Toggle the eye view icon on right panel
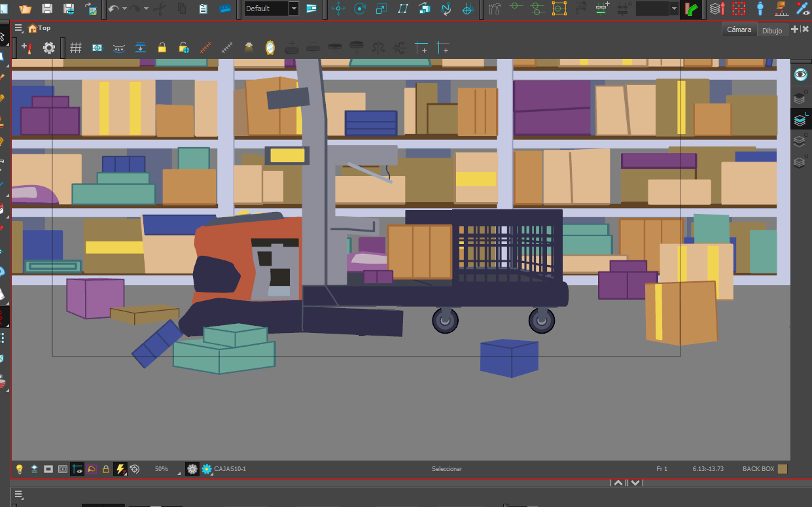Image resolution: width=812 pixels, height=507 pixels. click(x=800, y=75)
